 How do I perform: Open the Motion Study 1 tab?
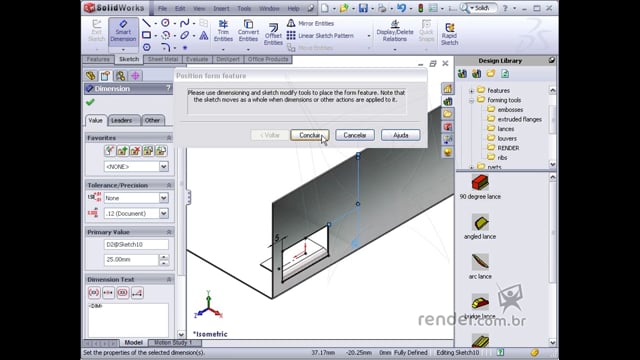click(173, 342)
